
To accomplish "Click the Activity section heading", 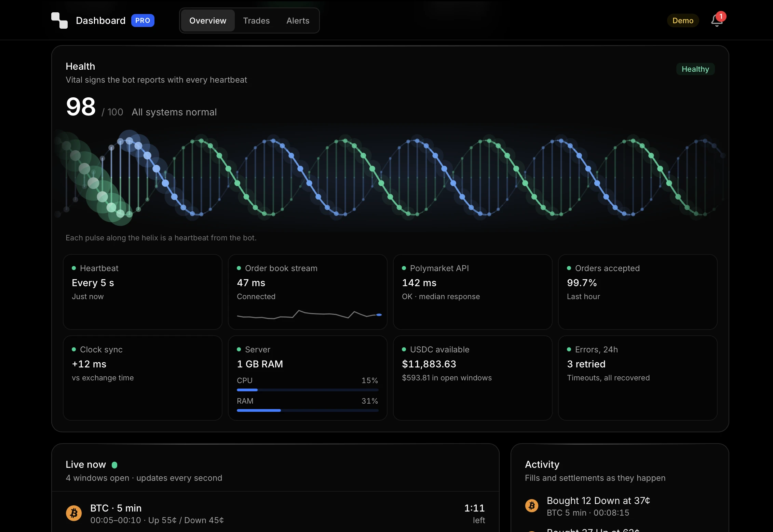I will click(x=542, y=464).
